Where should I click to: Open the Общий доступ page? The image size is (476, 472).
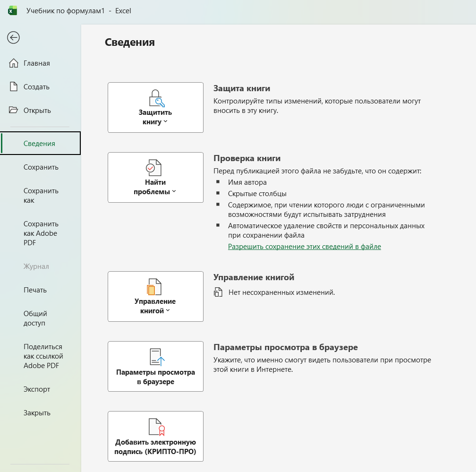click(41, 318)
